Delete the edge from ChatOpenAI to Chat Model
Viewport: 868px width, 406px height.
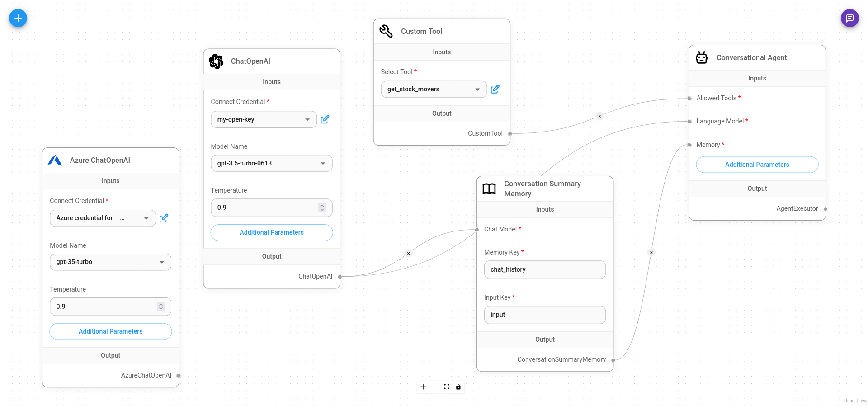(408, 254)
